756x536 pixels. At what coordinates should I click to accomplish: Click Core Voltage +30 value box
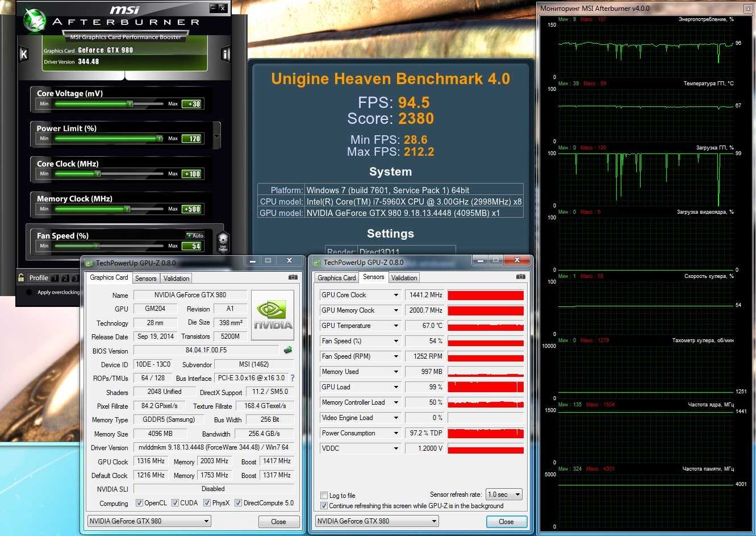click(x=191, y=104)
